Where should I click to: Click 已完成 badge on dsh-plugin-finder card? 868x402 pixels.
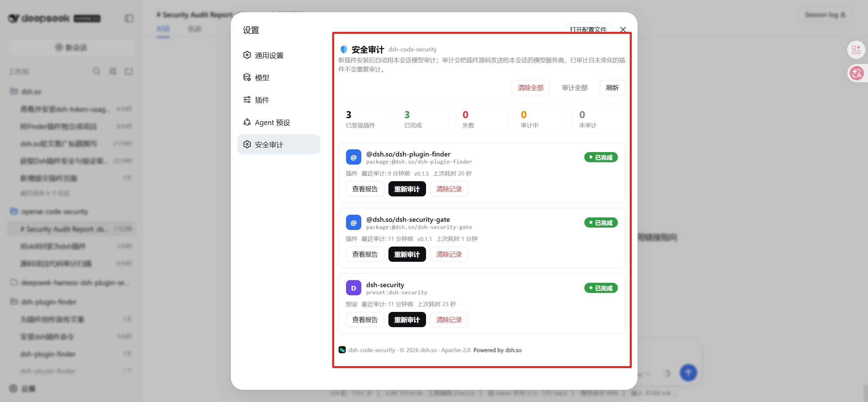click(601, 157)
